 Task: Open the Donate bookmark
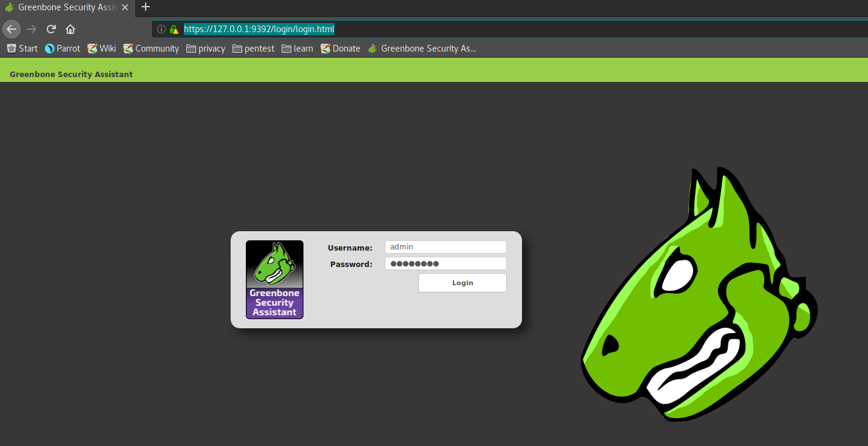[x=341, y=49]
